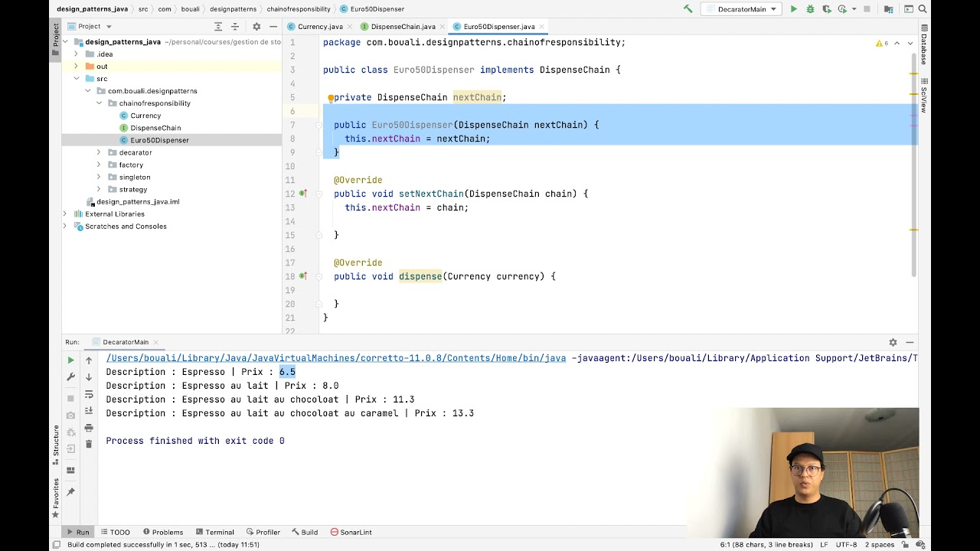Click the UTF-8 encoding in status bar
The height and width of the screenshot is (551, 980).
(x=847, y=545)
